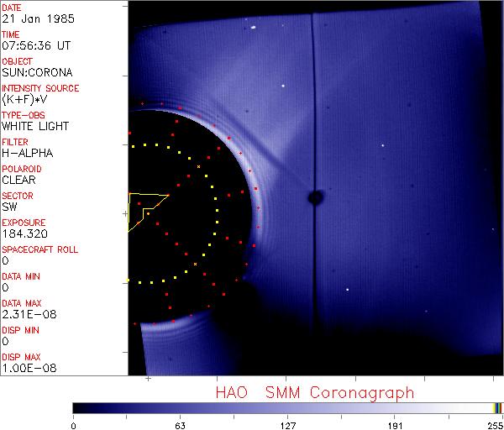Click the lower yellow X marker inside the disk
This screenshot has height=430, width=504.
195,265
